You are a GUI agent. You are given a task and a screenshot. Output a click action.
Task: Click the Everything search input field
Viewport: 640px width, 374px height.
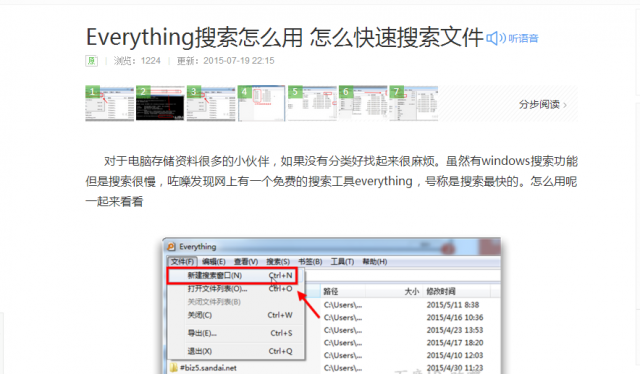coord(402,276)
